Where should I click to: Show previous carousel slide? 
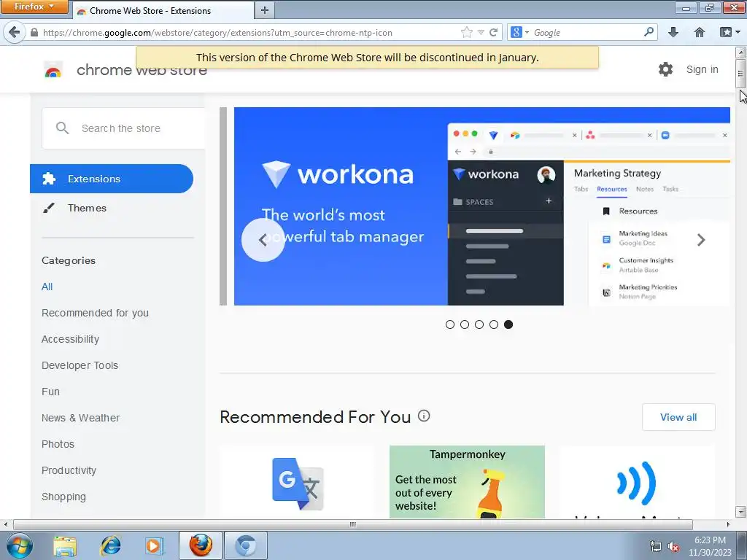tap(263, 240)
